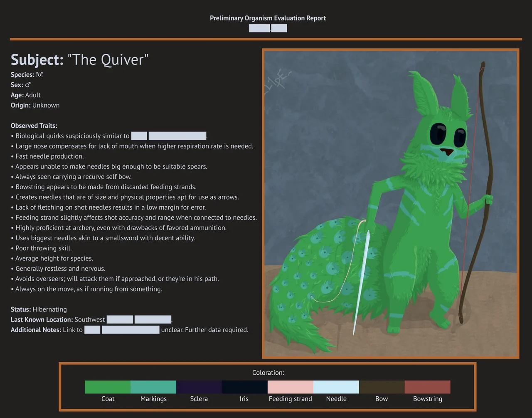Click the male sex symbol
This screenshot has width=532, height=418.
coord(27,84)
